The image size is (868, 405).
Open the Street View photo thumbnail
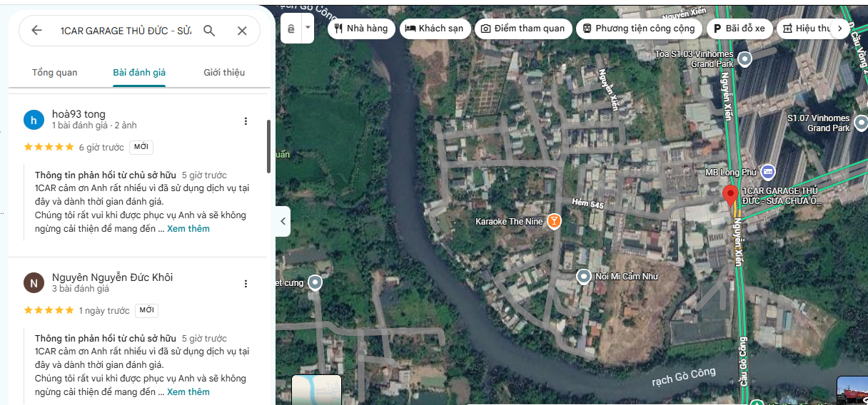tap(852, 390)
